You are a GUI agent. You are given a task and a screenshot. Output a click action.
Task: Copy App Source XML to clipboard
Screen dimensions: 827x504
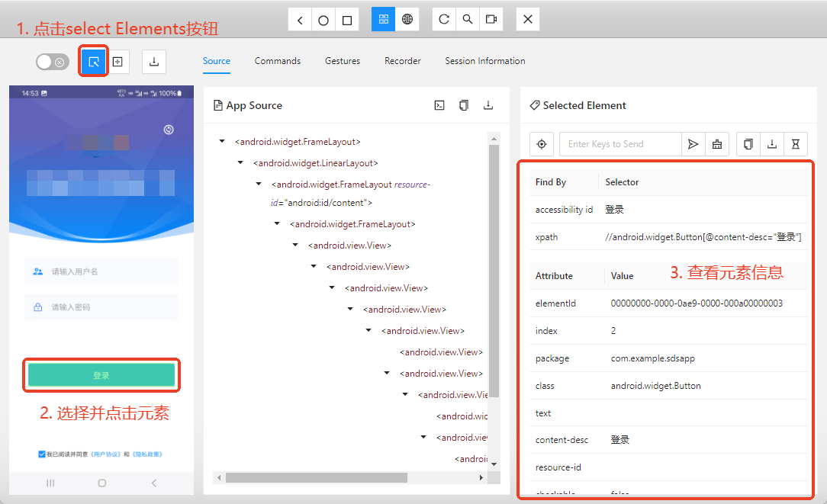click(x=464, y=105)
